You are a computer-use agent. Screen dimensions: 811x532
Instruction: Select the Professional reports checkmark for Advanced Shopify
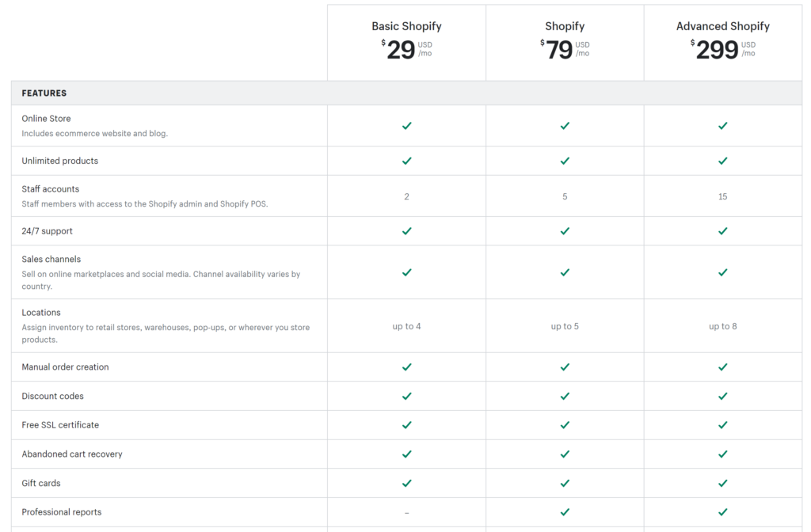click(x=722, y=512)
